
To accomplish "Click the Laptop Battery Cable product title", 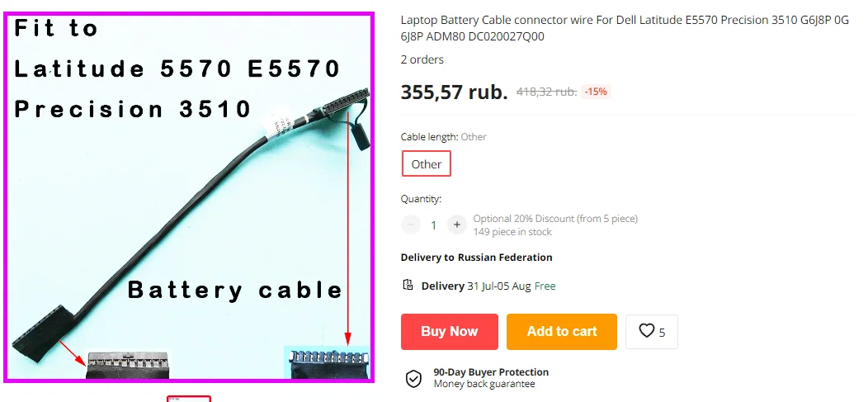I will [625, 28].
